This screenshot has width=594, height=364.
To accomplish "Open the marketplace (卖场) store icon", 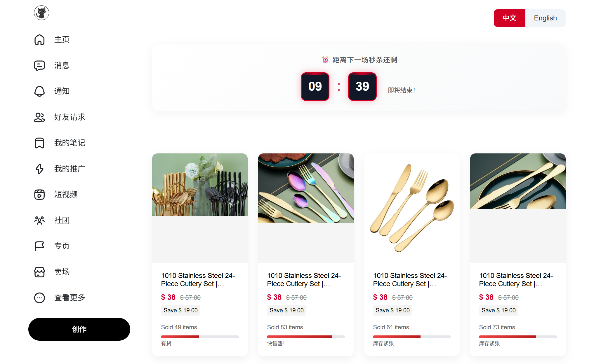I will coord(39,272).
